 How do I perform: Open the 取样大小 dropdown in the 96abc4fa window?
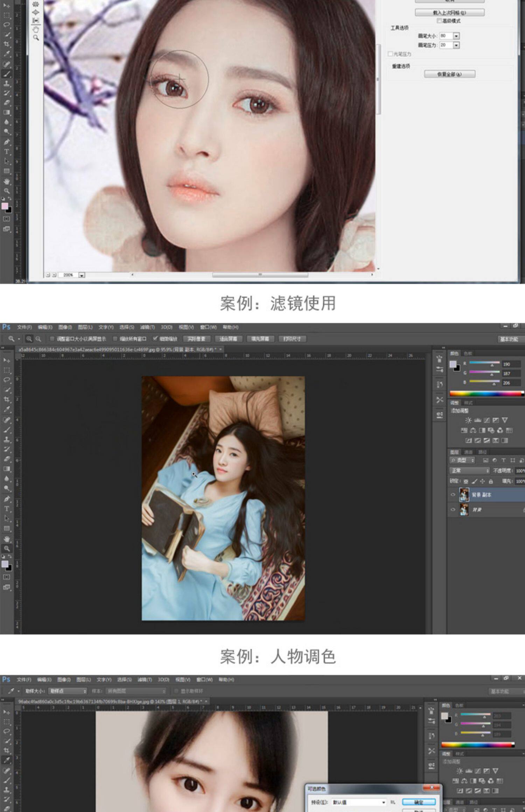point(68,691)
